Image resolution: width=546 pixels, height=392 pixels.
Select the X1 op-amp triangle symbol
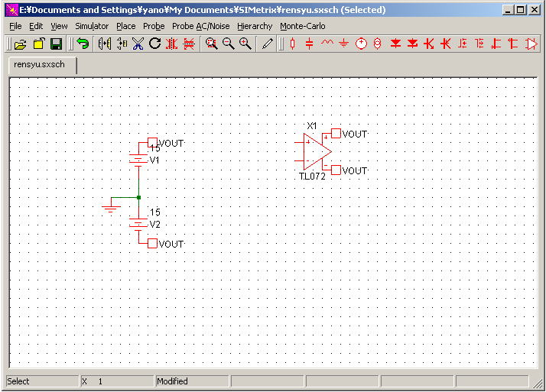click(x=316, y=151)
